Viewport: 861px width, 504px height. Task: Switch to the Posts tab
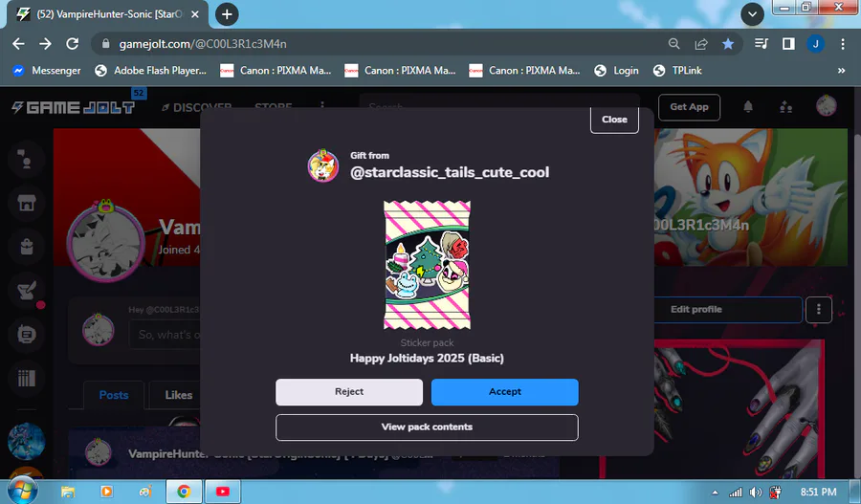pos(114,395)
